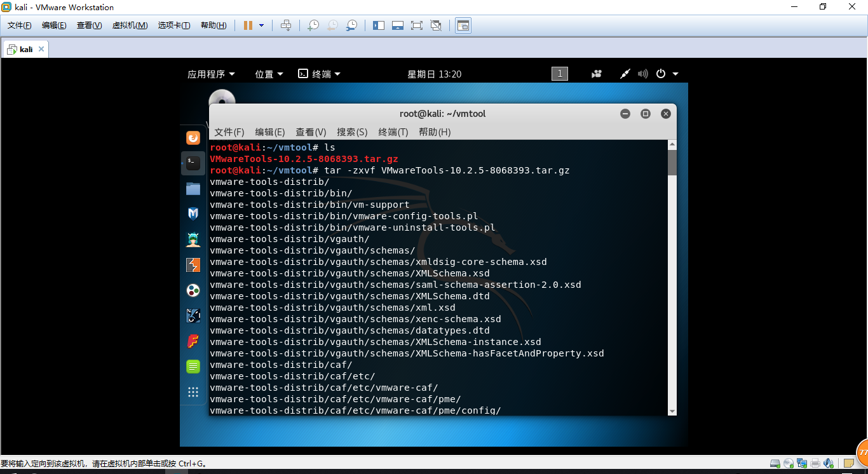
Task: Launch Firefox from the Kali dock
Action: pos(193,138)
